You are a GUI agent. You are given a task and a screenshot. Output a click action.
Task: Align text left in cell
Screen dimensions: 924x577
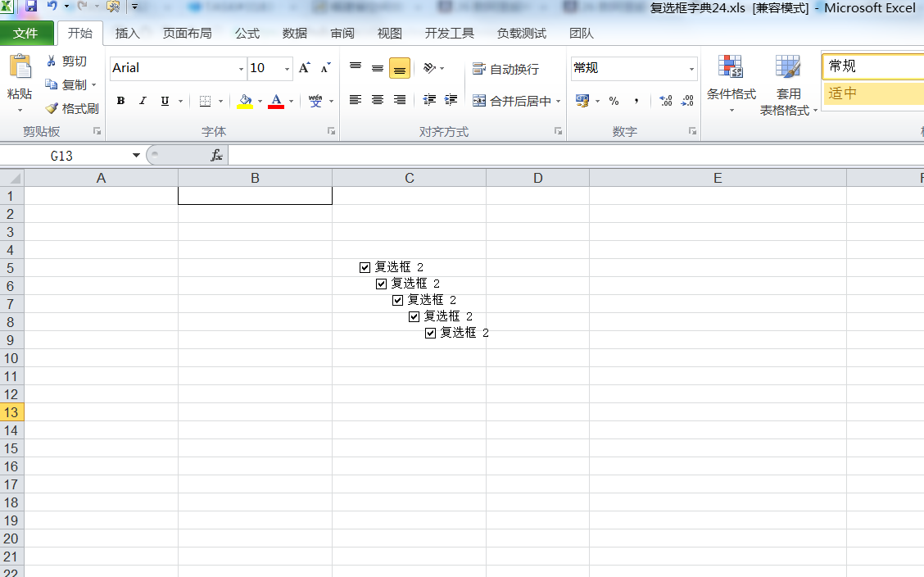point(356,100)
